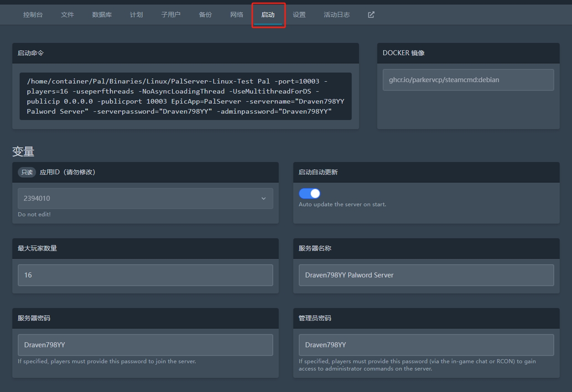This screenshot has width=572, height=392.
Task: Select the 子用户 tab
Action: coord(171,15)
